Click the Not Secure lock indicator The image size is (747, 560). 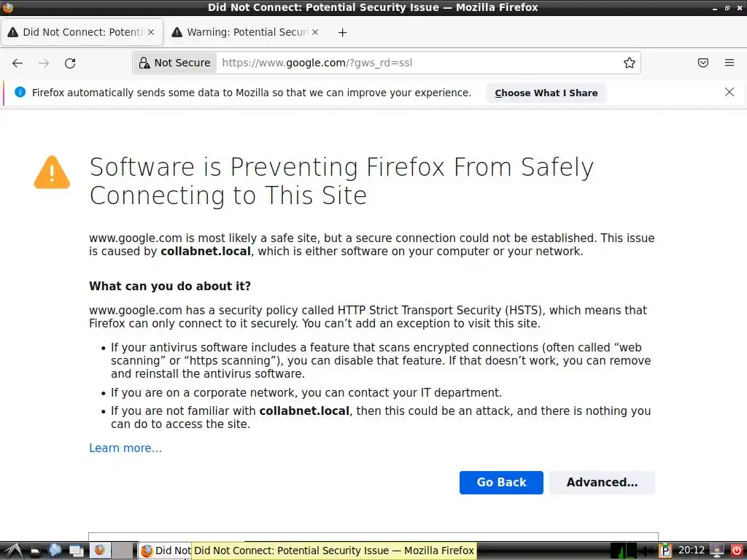tap(174, 63)
